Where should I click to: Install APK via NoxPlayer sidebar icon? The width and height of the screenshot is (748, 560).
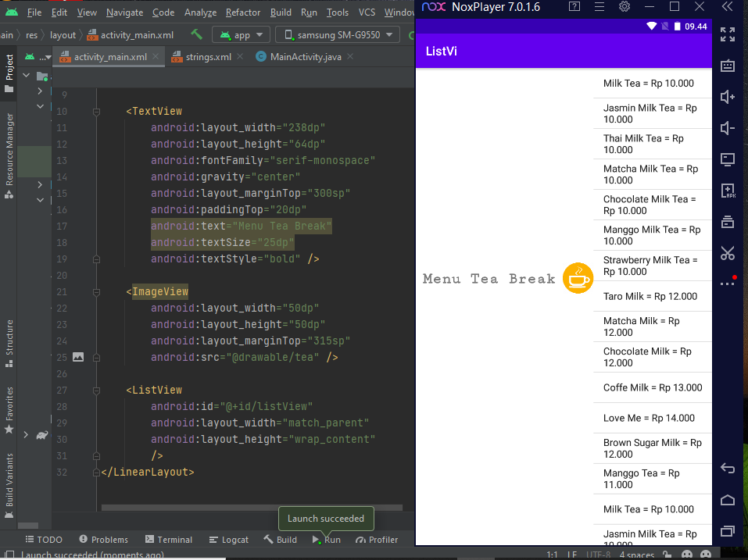728,191
